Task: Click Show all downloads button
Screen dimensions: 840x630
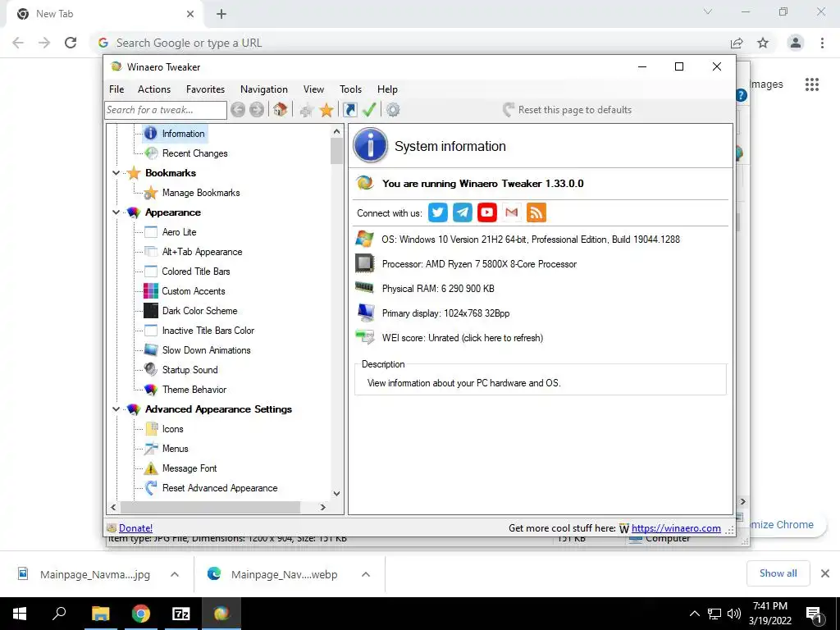Action: click(778, 573)
